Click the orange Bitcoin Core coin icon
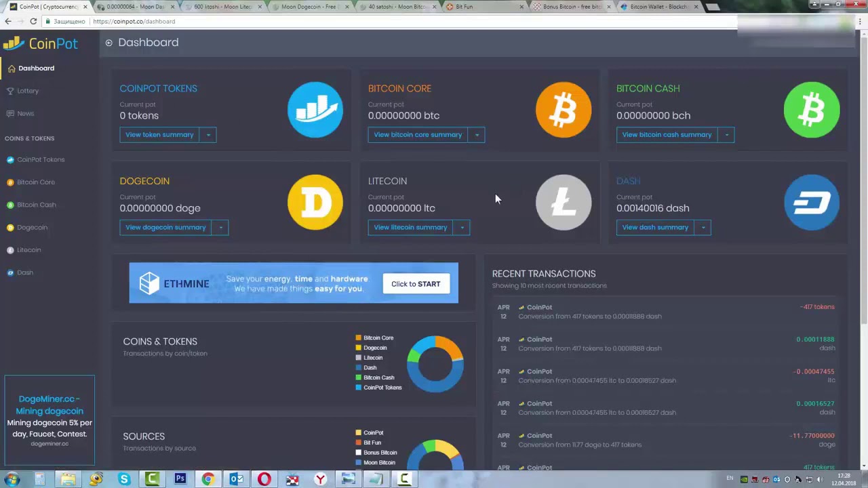868x488 pixels. (x=564, y=110)
